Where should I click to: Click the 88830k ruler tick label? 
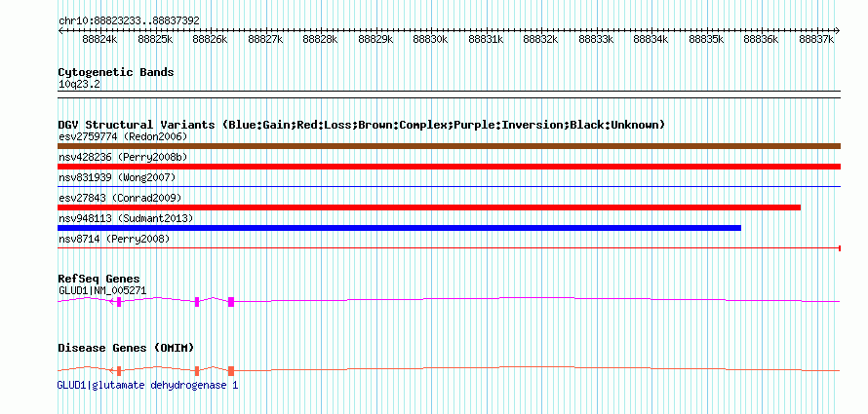pyautogui.click(x=431, y=39)
